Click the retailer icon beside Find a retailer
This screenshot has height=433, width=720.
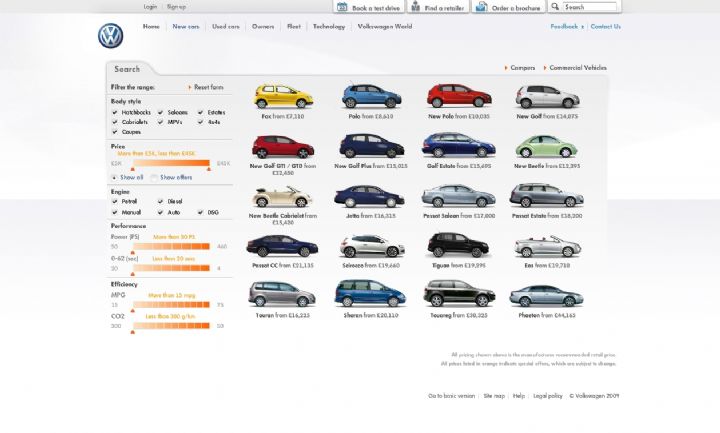415,6
